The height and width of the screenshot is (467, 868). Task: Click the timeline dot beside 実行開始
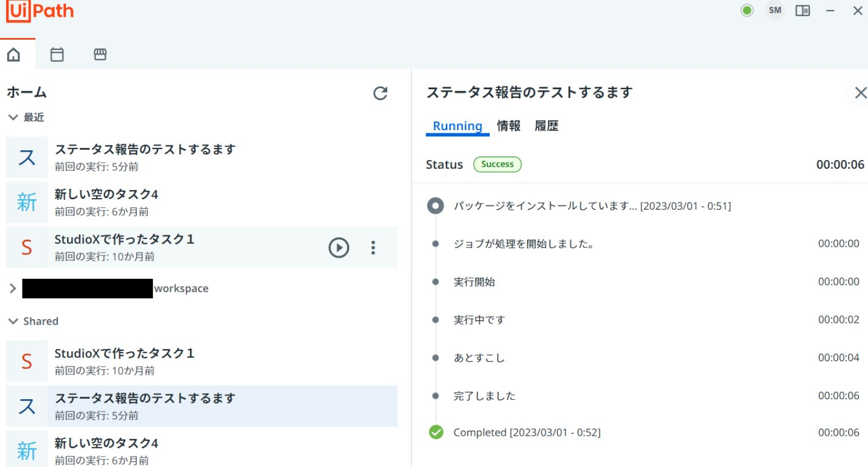coord(435,282)
